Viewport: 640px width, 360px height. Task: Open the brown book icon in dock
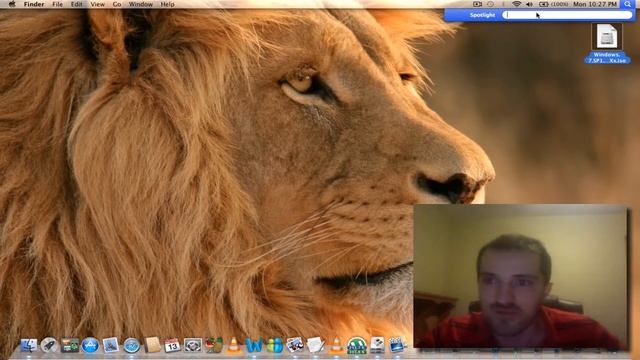[x=152, y=345]
